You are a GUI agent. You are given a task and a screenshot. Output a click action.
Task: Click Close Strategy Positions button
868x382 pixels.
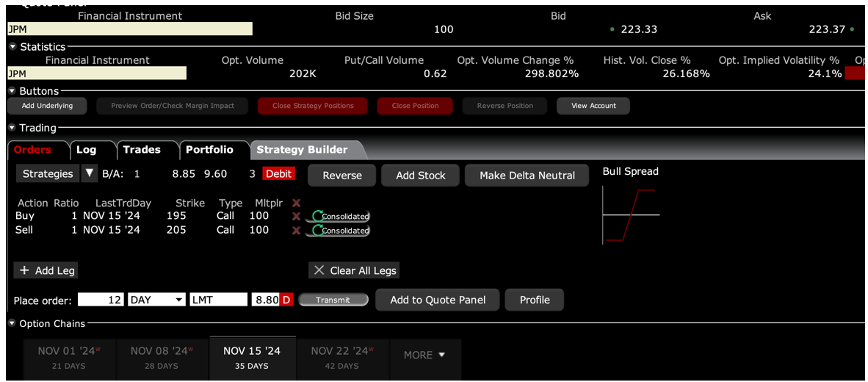coord(313,106)
